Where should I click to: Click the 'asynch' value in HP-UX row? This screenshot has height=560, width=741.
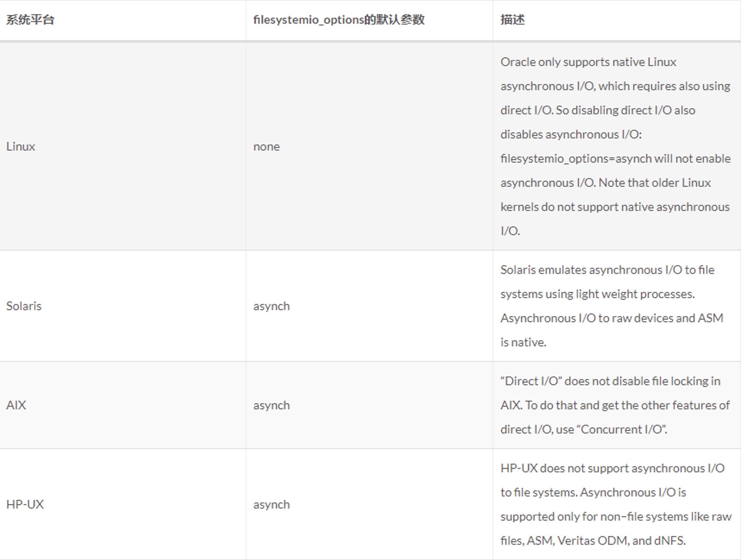click(271, 505)
